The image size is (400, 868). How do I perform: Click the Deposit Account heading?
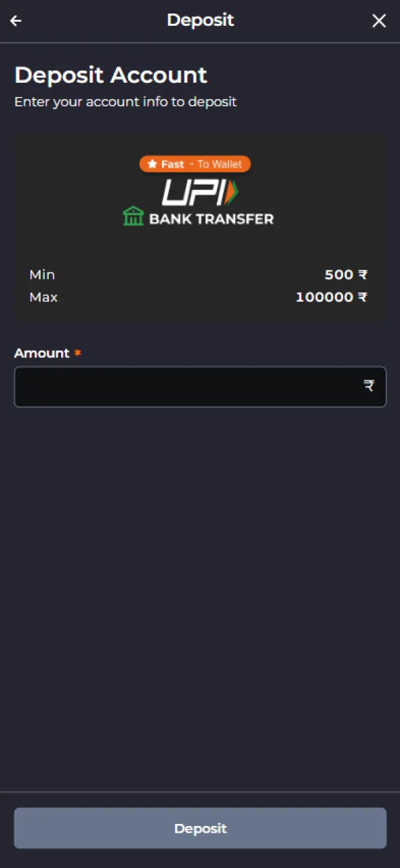pyautogui.click(x=111, y=75)
